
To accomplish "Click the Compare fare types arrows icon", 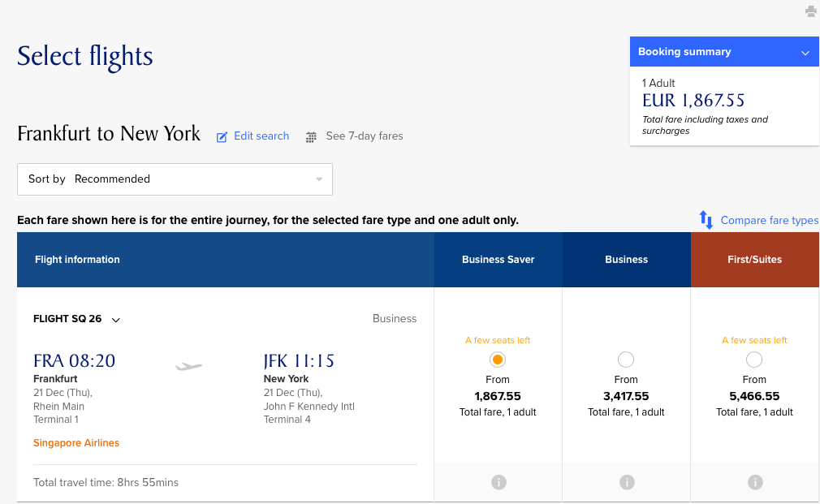I will tap(706, 220).
